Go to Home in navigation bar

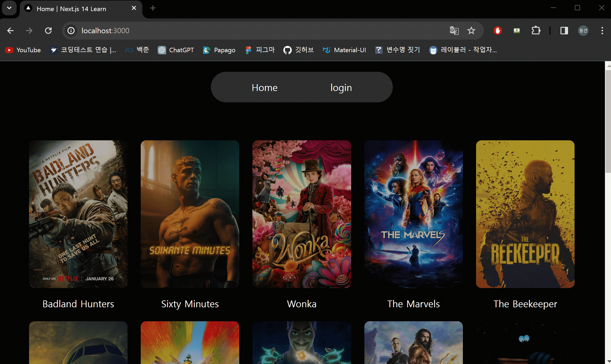(265, 88)
